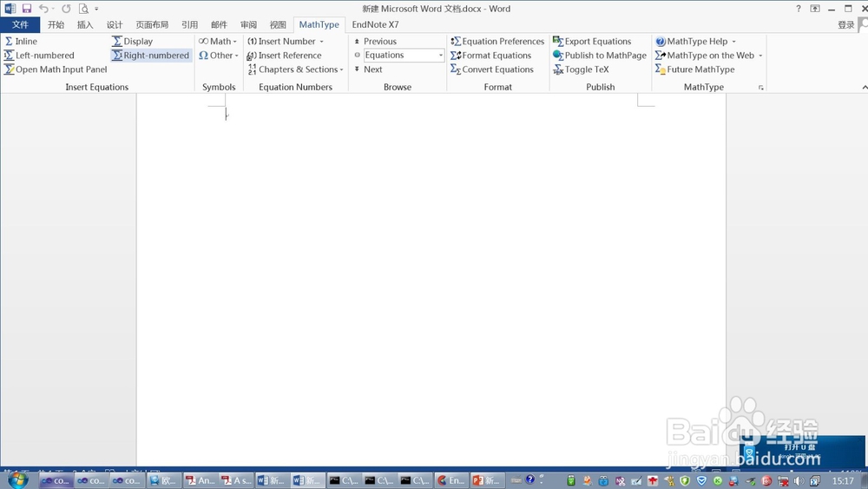Expand the Other symbols dropdown
The height and width of the screenshot is (489, 868).
219,56
